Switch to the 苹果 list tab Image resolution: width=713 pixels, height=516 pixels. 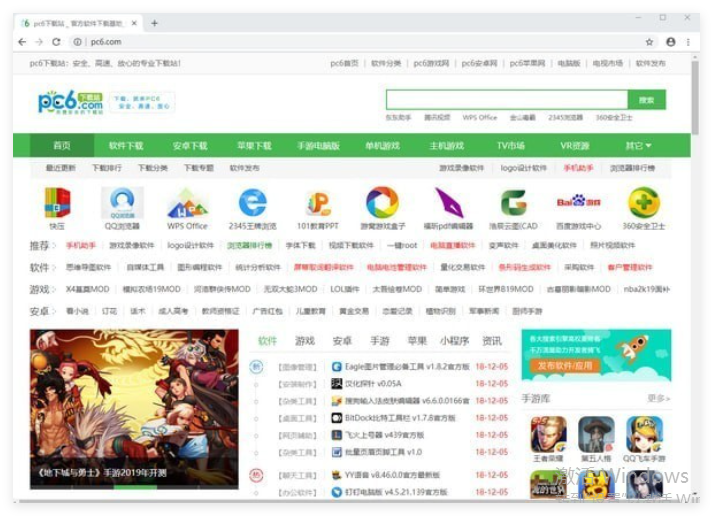(417, 341)
